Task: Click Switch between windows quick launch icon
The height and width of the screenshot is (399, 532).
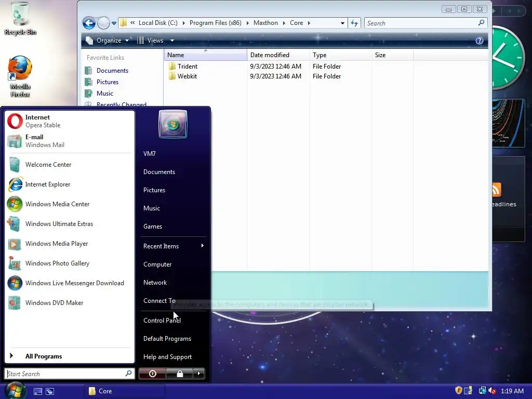Action: 50,391
